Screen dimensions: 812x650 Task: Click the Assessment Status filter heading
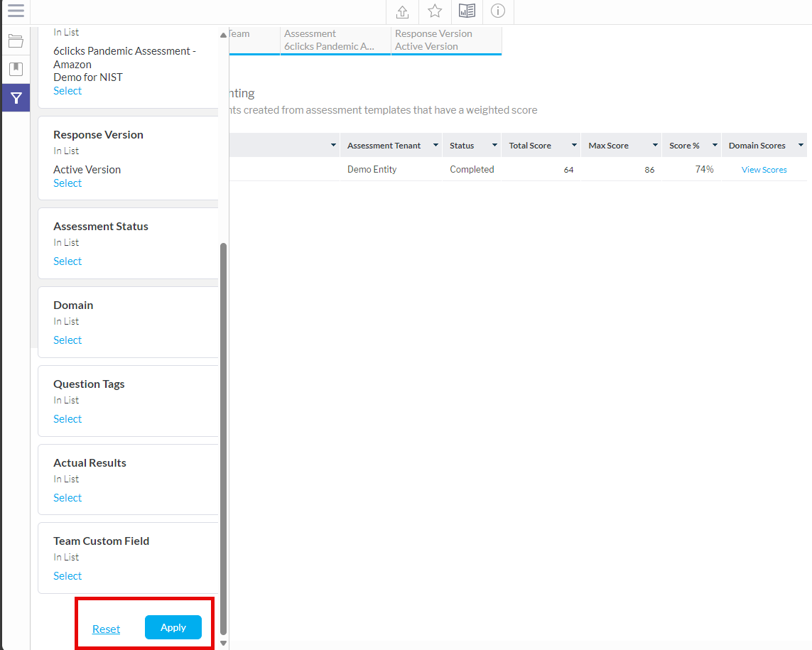tap(101, 227)
